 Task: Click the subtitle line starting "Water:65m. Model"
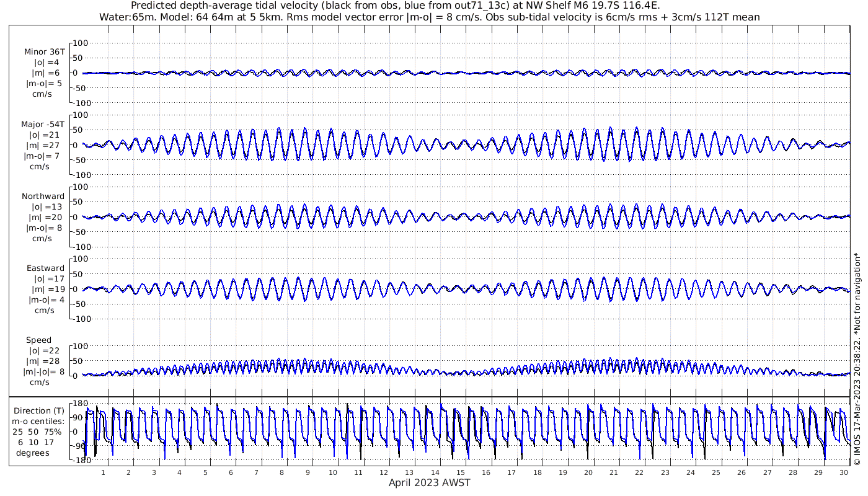tap(430, 17)
